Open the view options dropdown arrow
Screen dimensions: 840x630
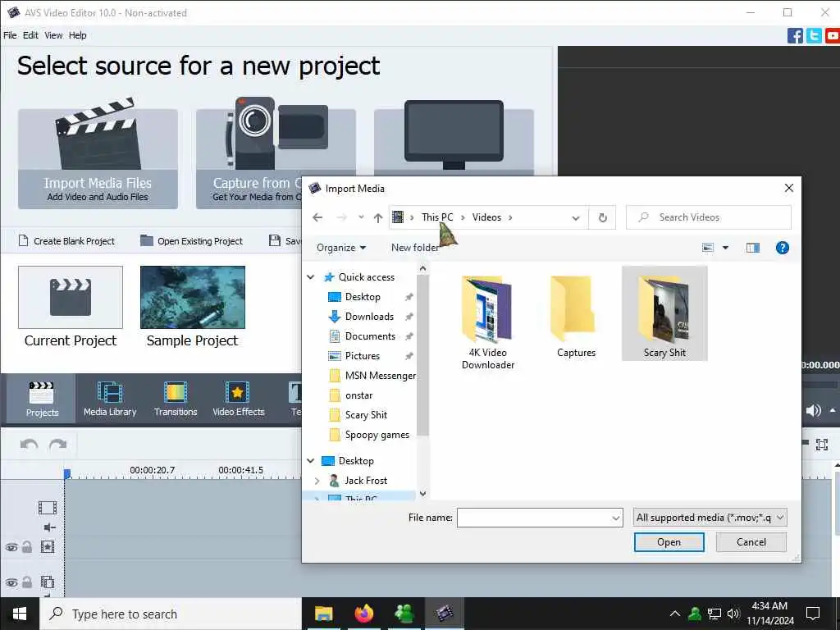coord(725,248)
